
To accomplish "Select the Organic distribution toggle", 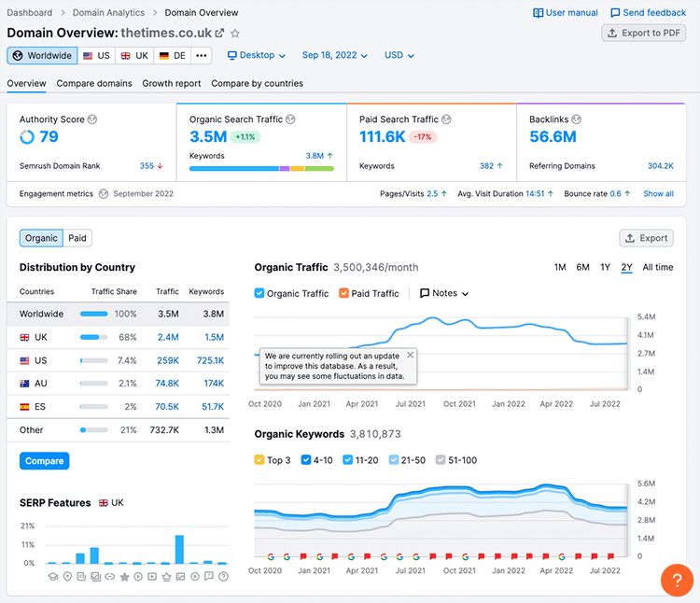I will tap(41, 238).
